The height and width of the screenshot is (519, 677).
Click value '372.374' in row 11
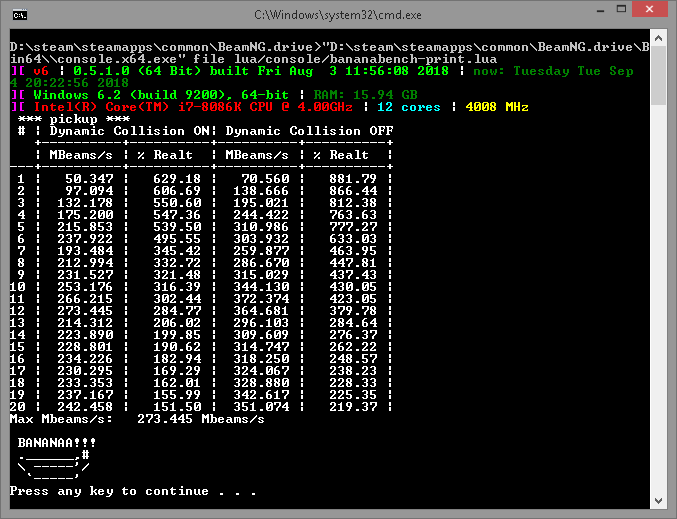click(x=261, y=299)
